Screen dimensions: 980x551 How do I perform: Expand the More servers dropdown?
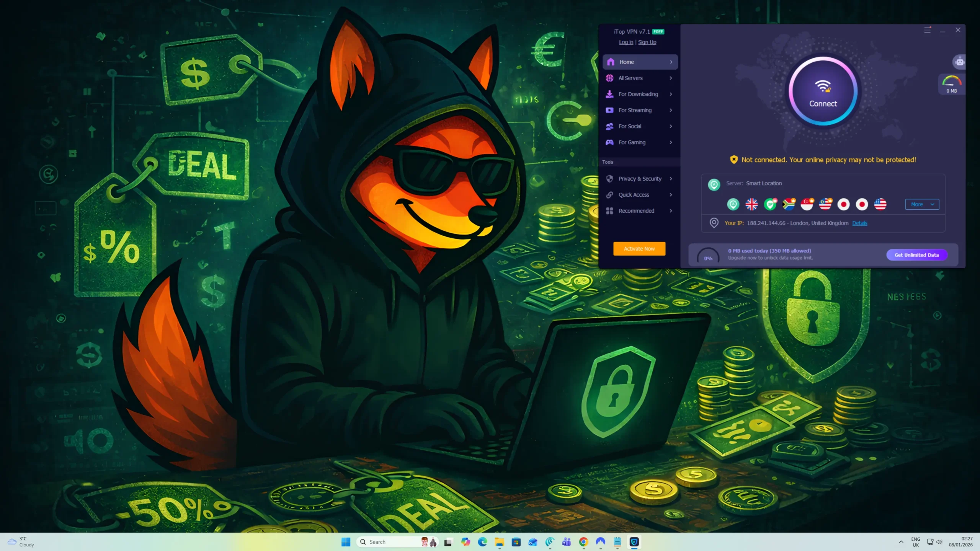(x=921, y=204)
